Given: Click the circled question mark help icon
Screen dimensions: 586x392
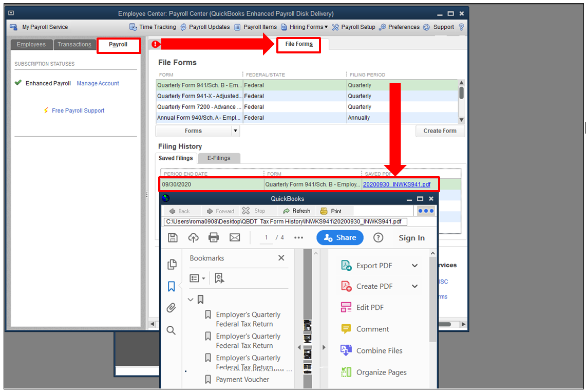Looking at the screenshot, I should point(378,238).
